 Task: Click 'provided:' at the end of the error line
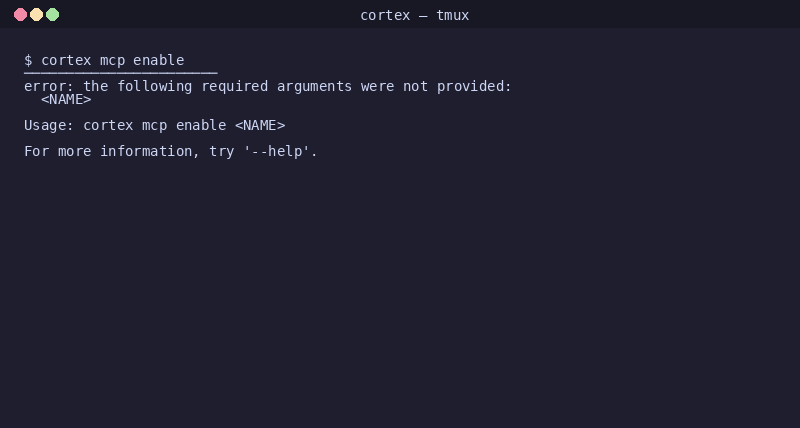click(x=474, y=86)
